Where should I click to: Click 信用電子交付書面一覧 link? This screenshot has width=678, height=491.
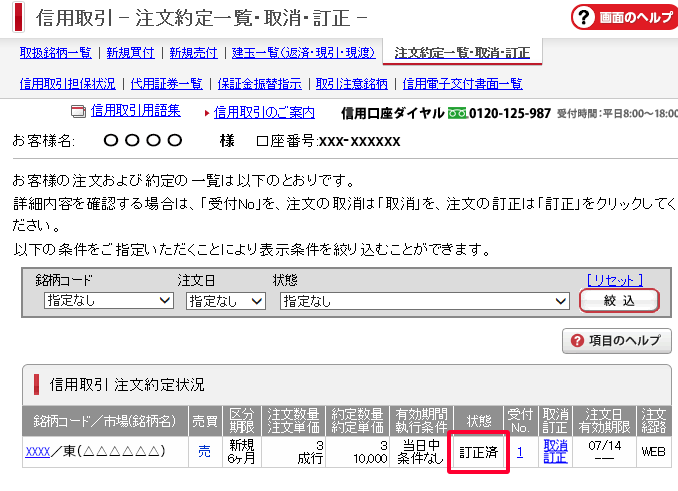click(x=453, y=83)
